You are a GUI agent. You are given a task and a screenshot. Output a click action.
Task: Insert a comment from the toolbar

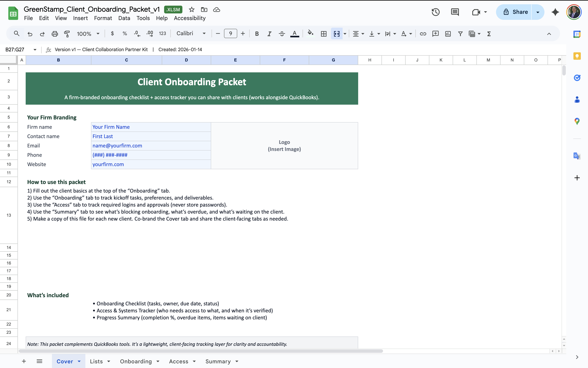pos(435,34)
